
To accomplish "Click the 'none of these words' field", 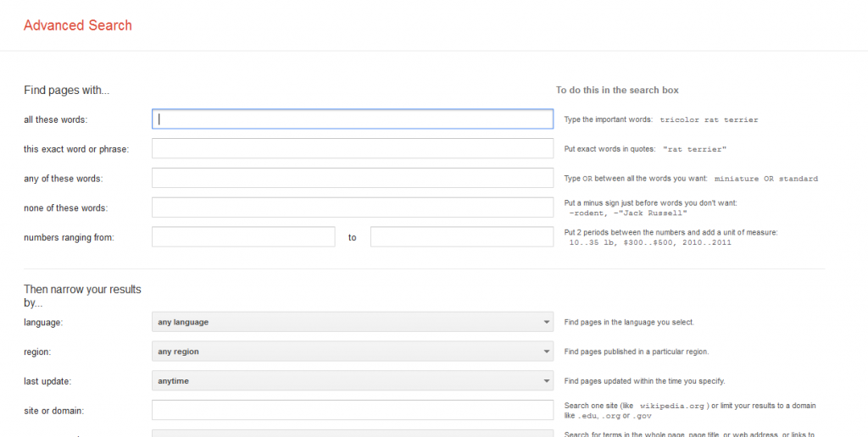I will [x=353, y=207].
